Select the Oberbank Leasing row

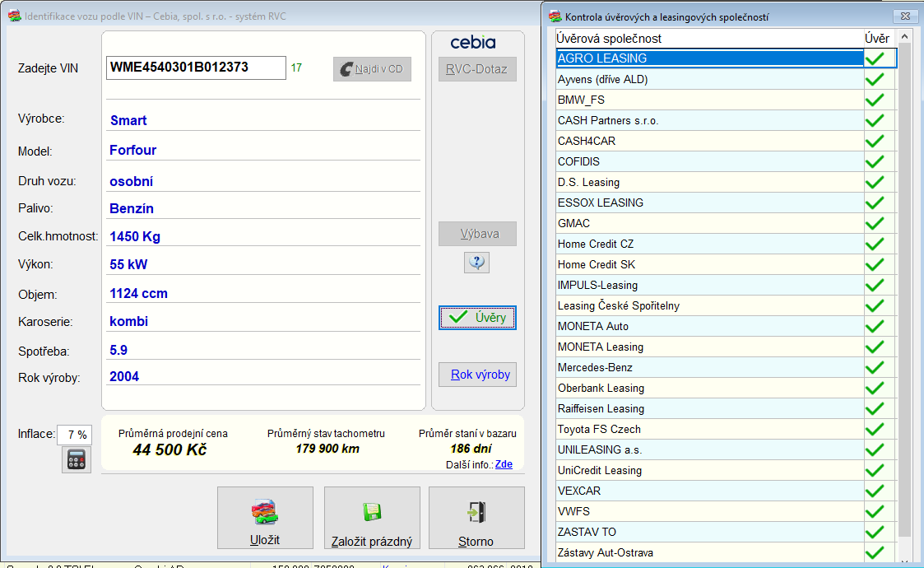point(726,388)
